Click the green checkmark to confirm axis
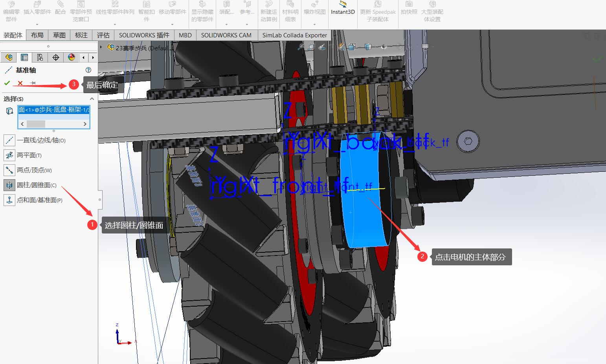Viewport: 606px width, 364px height. point(7,83)
